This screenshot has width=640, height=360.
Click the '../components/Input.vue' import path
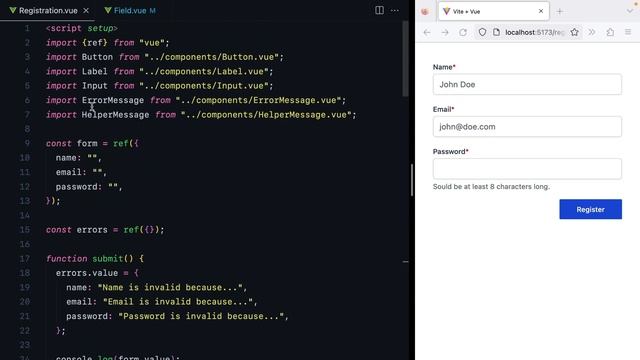(204, 86)
